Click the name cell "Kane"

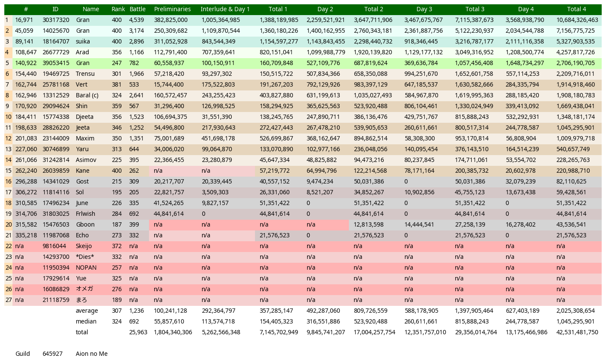tap(82, 171)
